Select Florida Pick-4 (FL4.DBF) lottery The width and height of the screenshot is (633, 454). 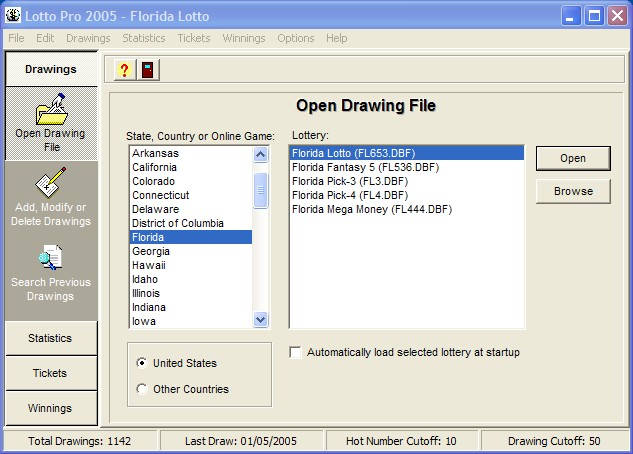pyautogui.click(x=407, y=195)
